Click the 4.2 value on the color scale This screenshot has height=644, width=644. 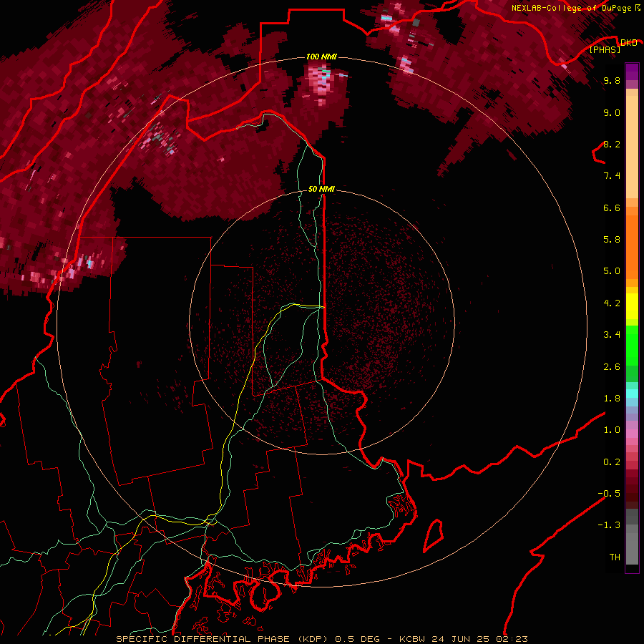[612, 303]
